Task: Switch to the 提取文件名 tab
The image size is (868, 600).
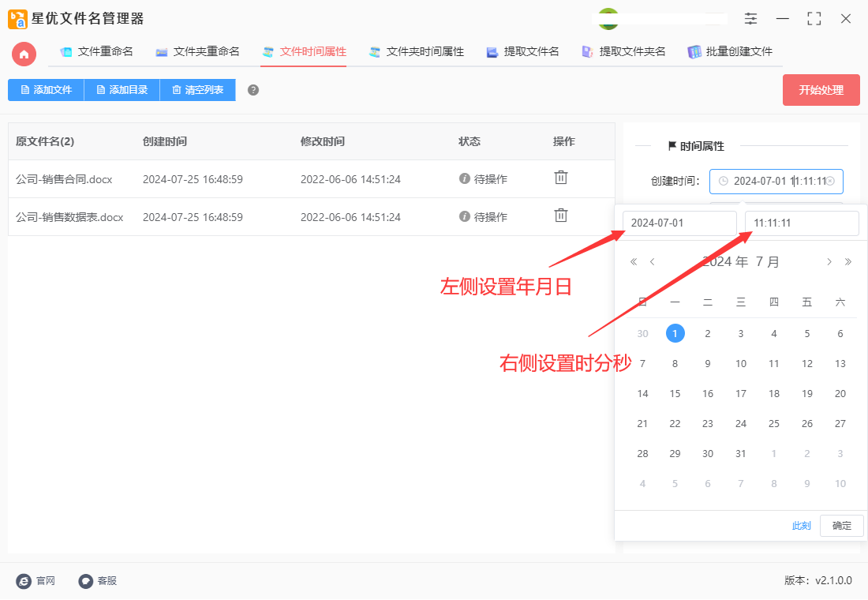Action: pos(522,52)
